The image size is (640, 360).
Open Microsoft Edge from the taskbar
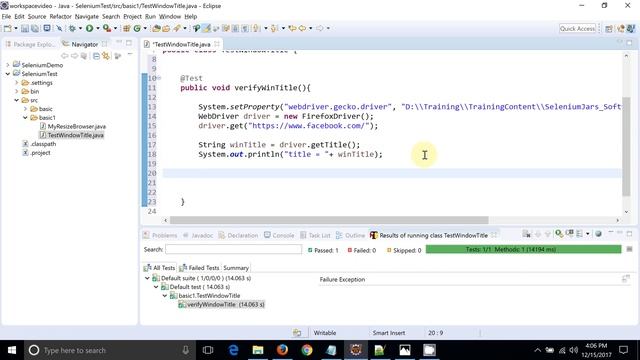tap(233, 350)
